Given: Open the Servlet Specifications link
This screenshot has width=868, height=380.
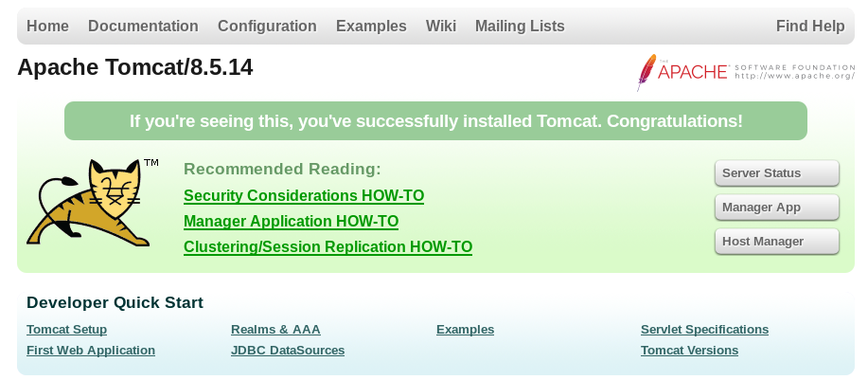Looking at the screenshot, I should 704,330.
